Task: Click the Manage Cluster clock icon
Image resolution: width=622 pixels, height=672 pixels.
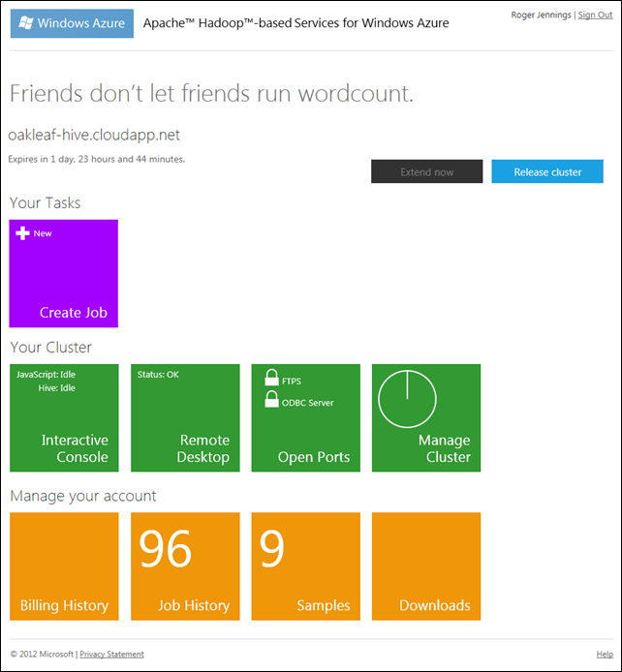Action: pos(407,399)
